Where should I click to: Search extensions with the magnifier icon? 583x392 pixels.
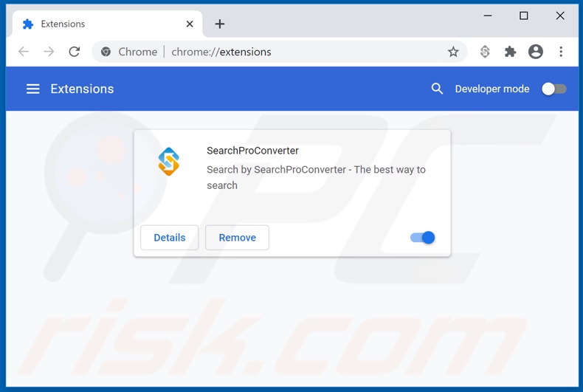coord(437,89)
